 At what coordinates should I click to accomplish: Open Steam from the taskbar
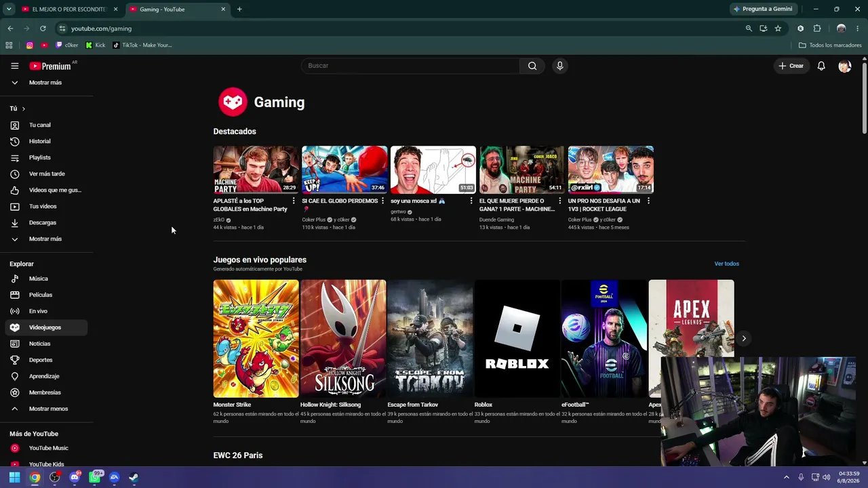[134, 477]
